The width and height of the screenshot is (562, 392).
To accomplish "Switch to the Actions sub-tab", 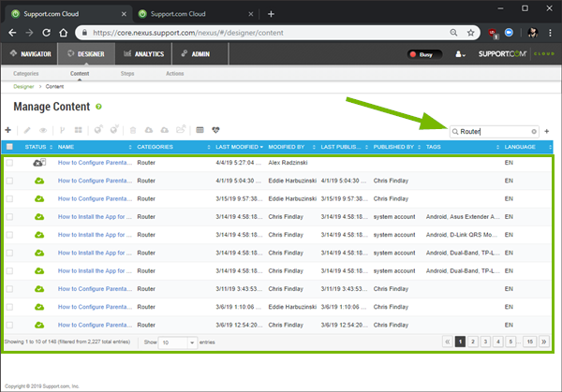I will pyautogui.click(x=174, y=73).
